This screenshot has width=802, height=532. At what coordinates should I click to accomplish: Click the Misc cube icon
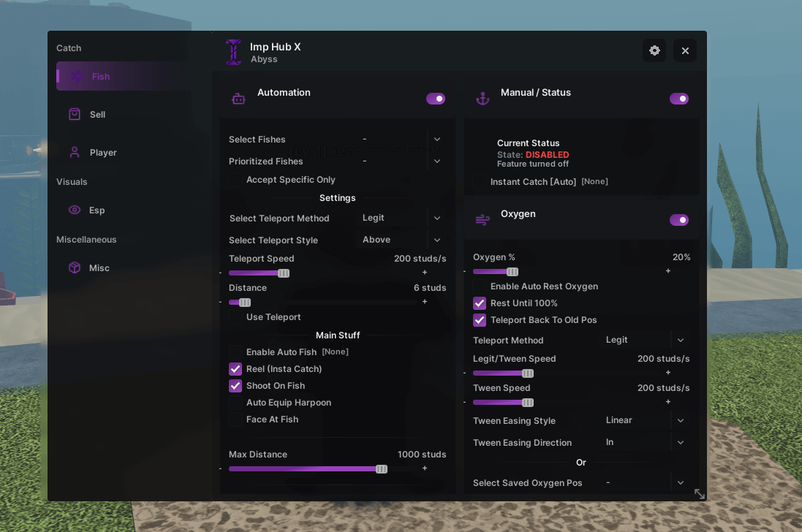pos(75,268)
